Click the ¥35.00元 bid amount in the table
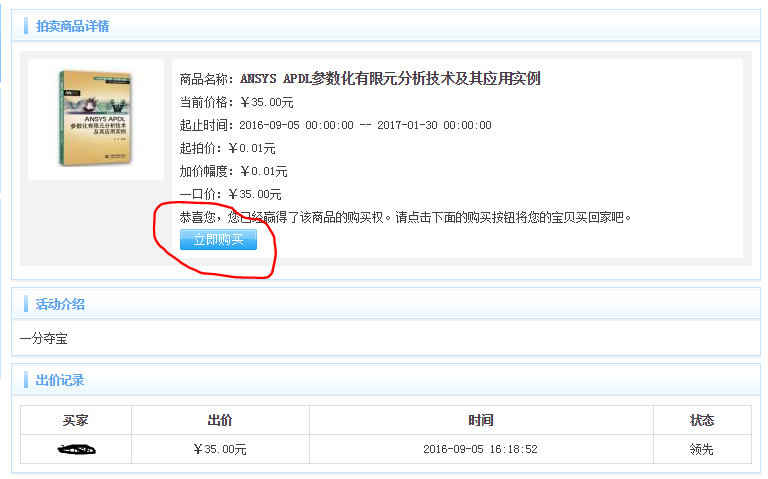Screen dimensions: 768x479 [220, 450]
